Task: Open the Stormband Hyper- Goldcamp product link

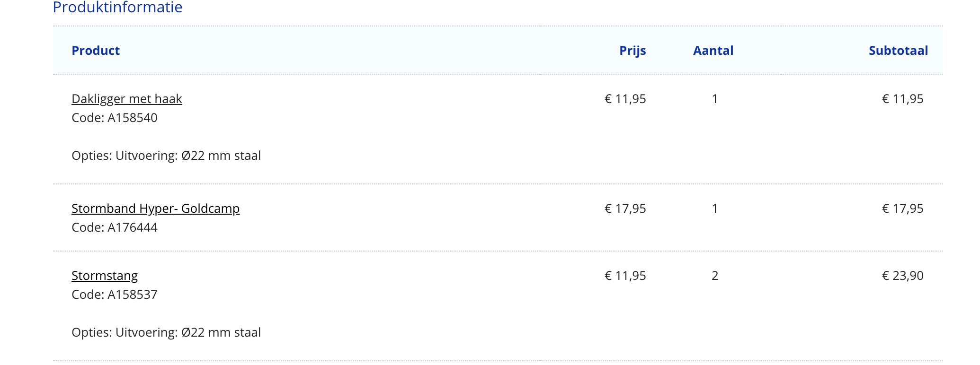Action: (x=155, y=209)
